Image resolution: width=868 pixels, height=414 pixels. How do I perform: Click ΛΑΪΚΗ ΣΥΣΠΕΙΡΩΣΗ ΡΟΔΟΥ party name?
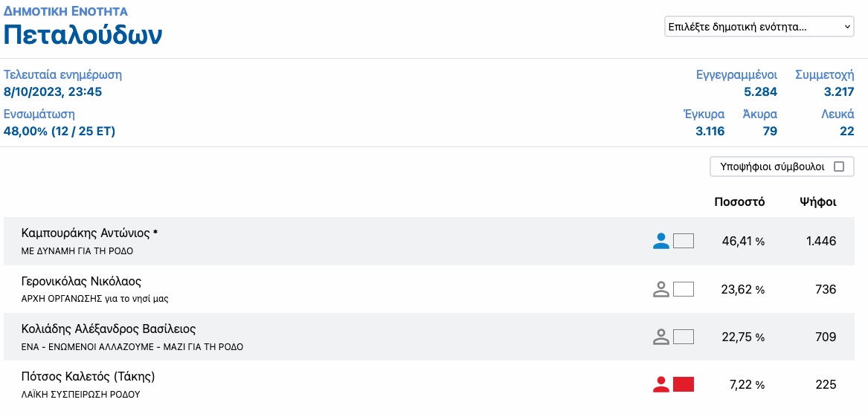point(81,395)
